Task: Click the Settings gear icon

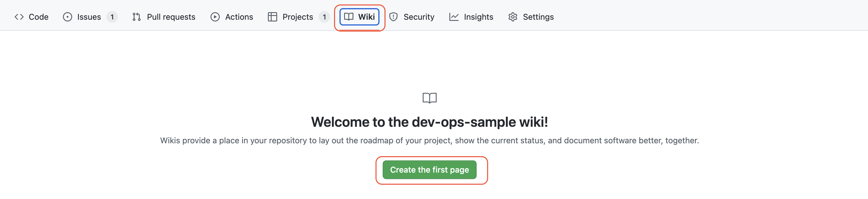Action: tap(513, 17)
